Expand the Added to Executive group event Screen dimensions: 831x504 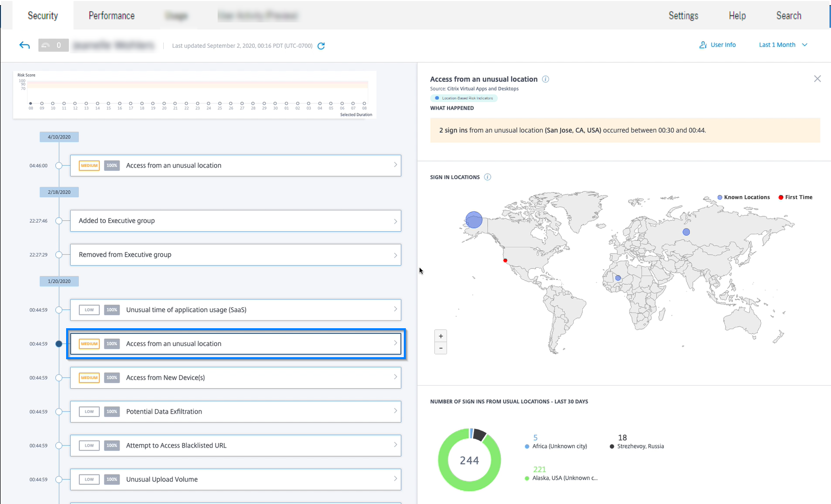[235, 221]
